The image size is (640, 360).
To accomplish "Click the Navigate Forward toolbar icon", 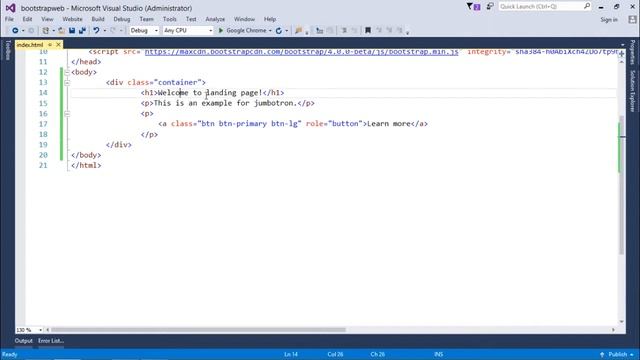I will [31, 31].
